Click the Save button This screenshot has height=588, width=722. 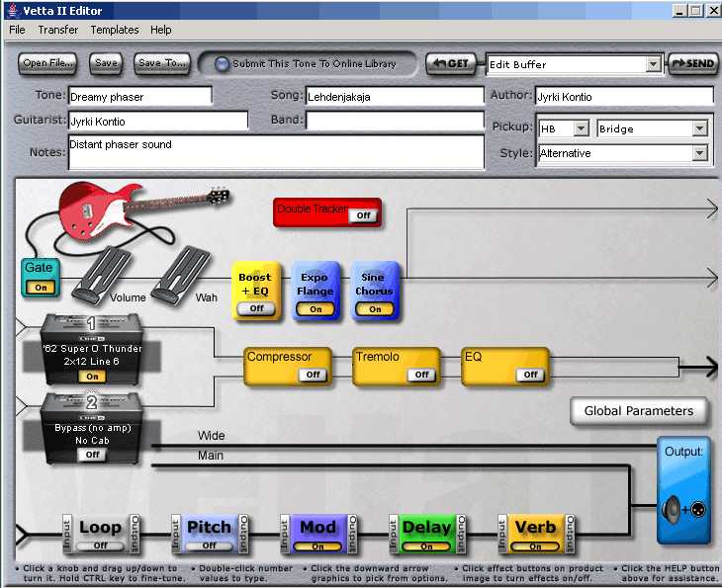pyautogui.click(x=106, y=63)
